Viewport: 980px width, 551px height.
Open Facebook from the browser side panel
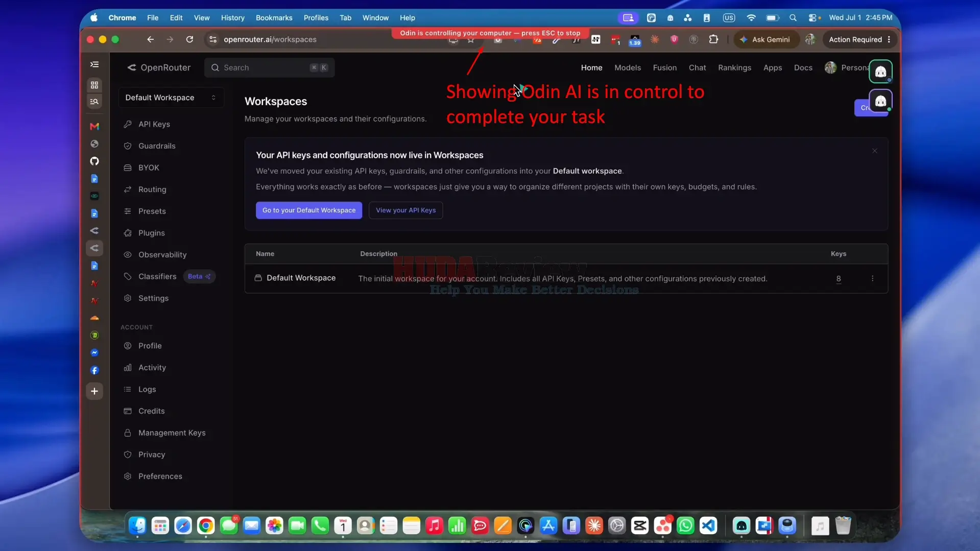click(94, 370)
